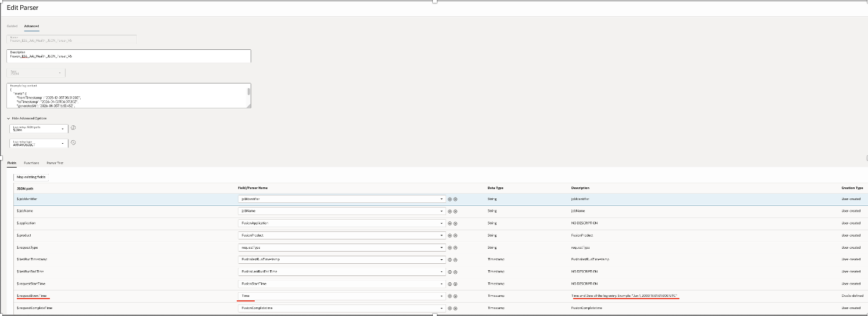Viewport: 868px width, 316px height.
Task: Open the jobIdentifier field name dropdown
Action: 342,198
